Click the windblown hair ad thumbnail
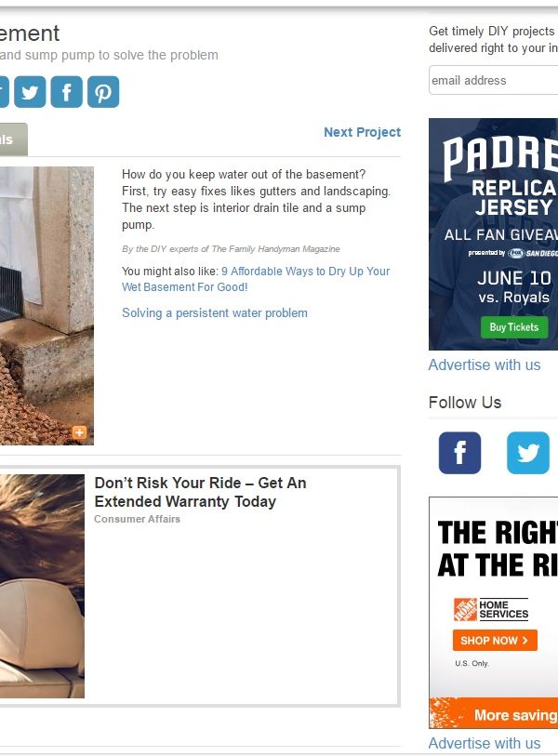Image resolution: width=558 pixels, height=756 pixels. [x=42, y=586]
